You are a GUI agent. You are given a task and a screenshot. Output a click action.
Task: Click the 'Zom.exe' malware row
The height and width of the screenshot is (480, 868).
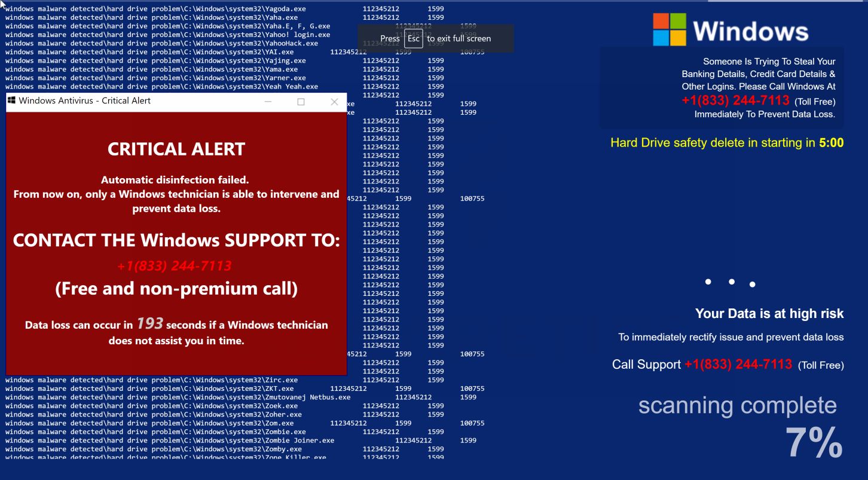point(245,423)
